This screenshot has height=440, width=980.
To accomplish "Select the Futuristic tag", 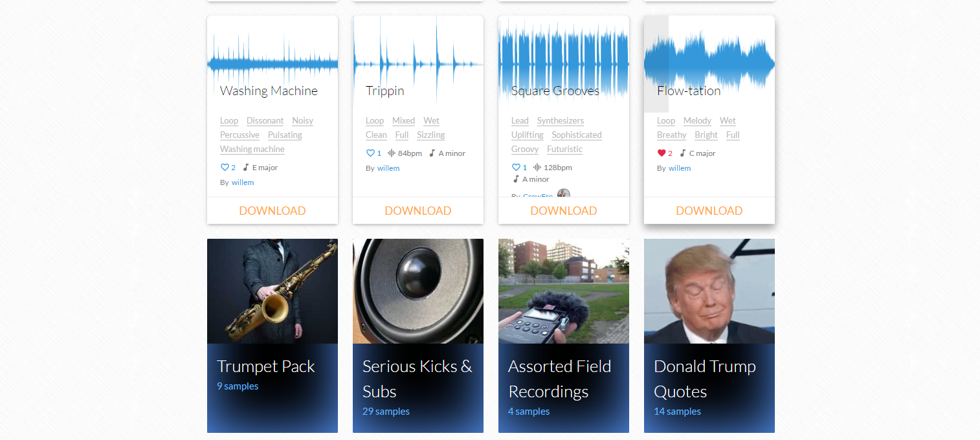I will (564, 149).
